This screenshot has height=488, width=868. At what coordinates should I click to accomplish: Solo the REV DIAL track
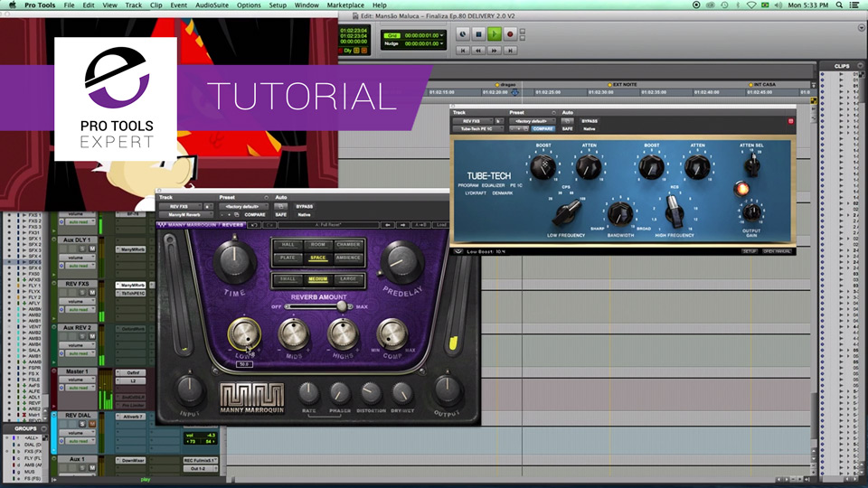click(82, 424)
